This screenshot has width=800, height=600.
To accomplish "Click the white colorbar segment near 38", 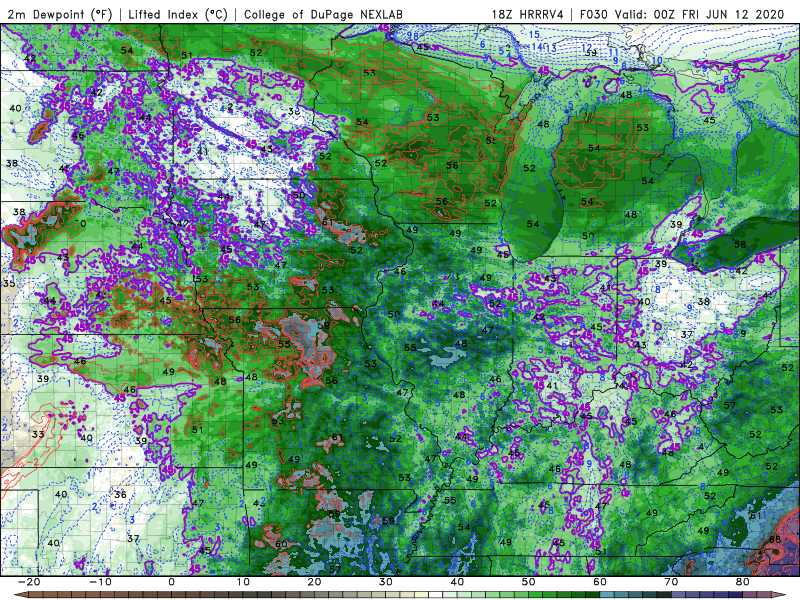I will tap(435, 594).
